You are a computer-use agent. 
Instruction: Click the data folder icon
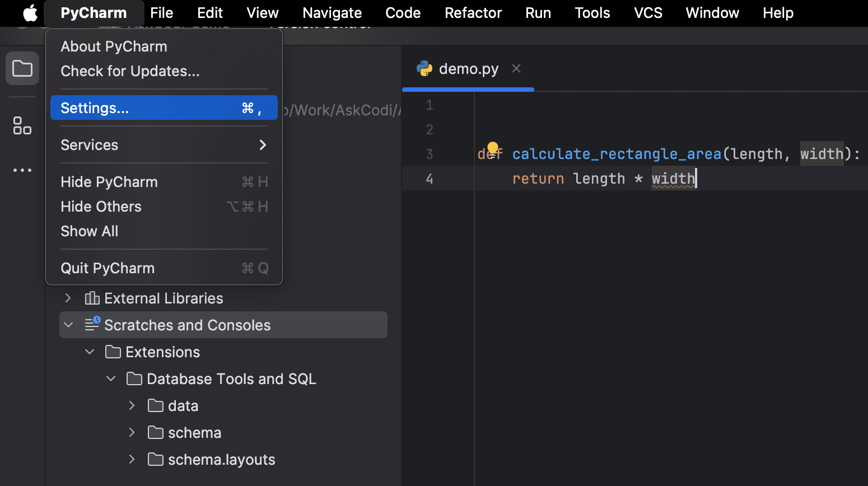(156, 405)
